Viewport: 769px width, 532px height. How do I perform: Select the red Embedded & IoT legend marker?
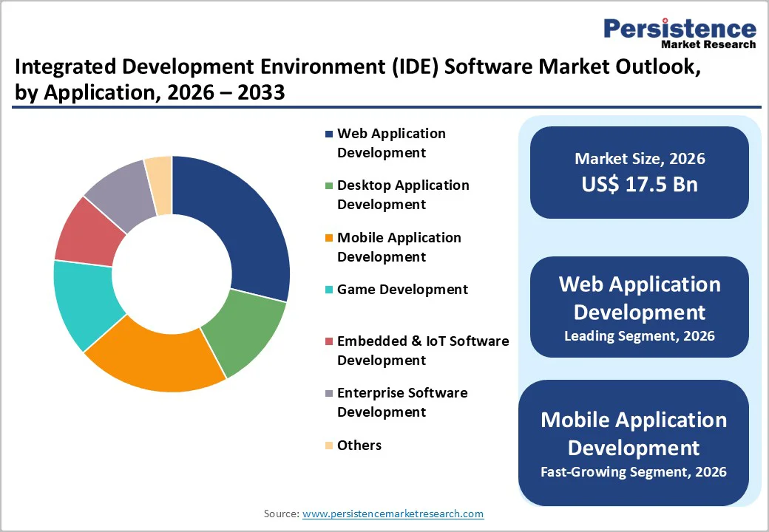328,341
